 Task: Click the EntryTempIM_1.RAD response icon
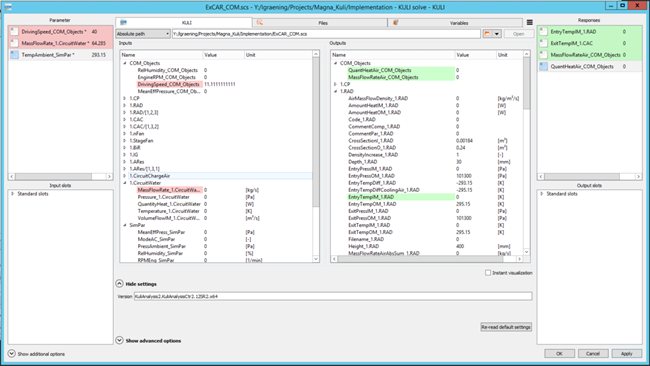(543, 32)
